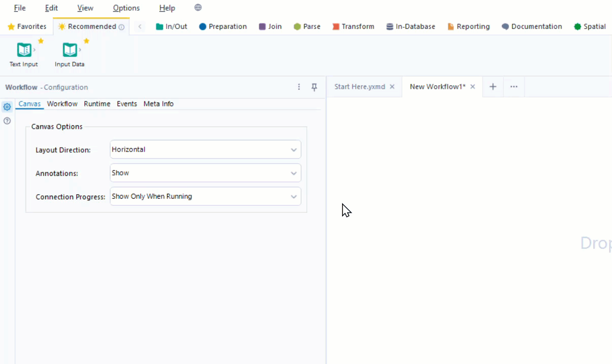Viewport: 612px width, 364px height.
Task: Switch to the Canvas tab
Action: pyautogui.click(x=29, y=103)
